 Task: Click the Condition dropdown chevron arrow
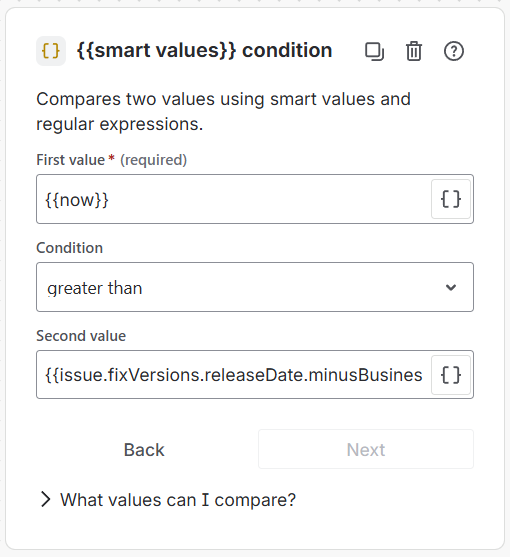coord(451,287)
